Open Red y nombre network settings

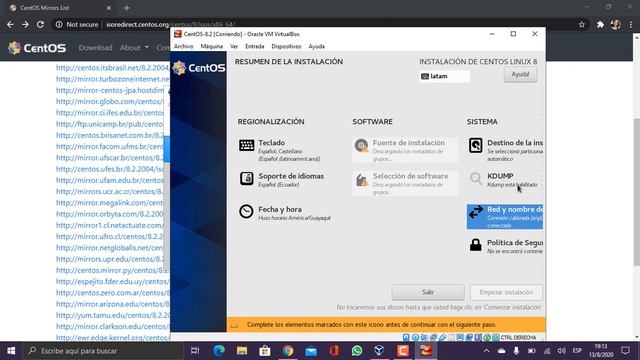[x=504, y=217]
